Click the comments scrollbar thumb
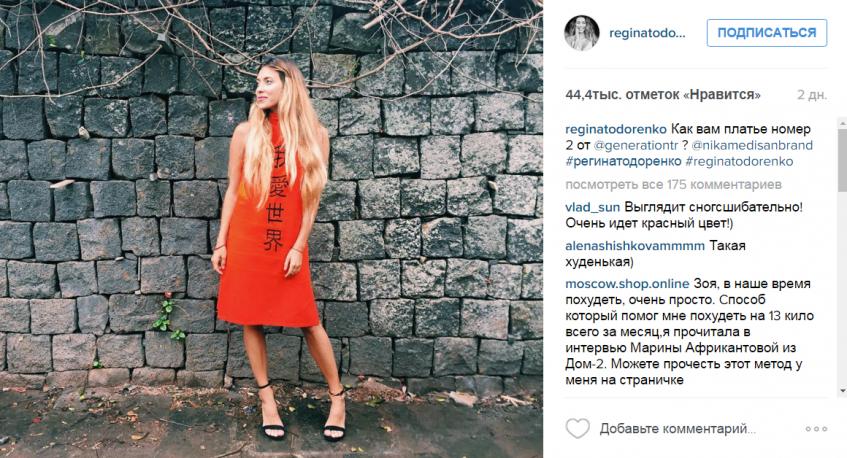The image size is (847, 458). 842,160
